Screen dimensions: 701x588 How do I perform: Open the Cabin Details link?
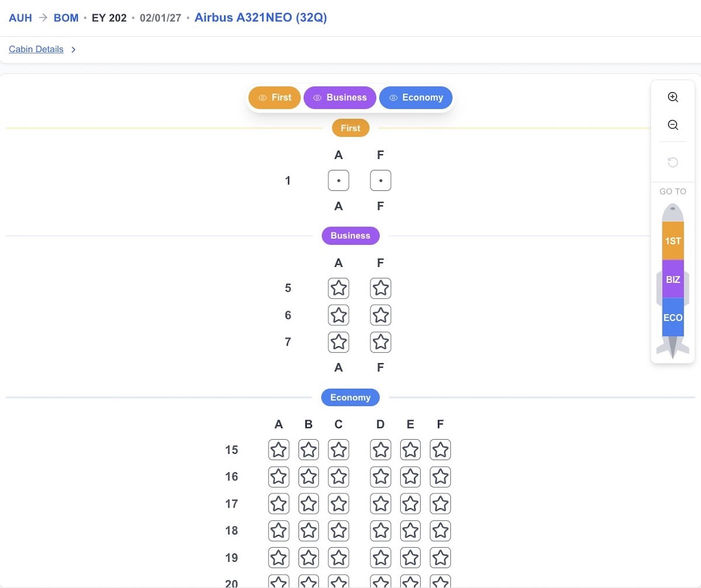(36, 49)
